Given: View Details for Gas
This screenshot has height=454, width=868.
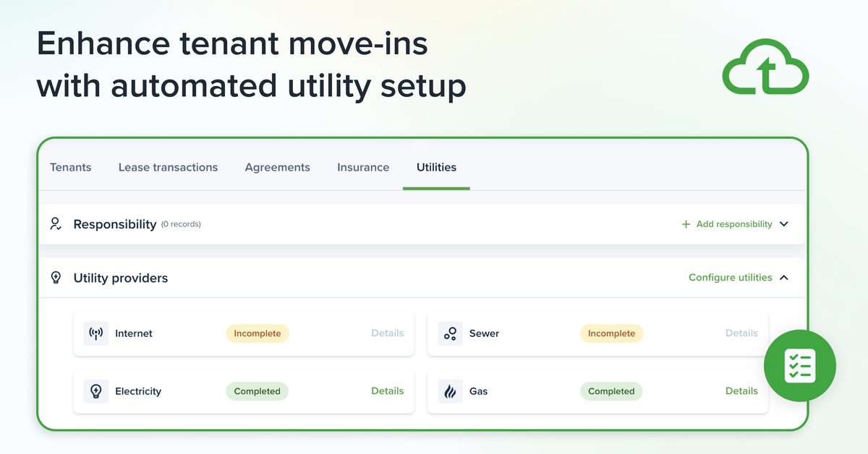Looking at the screenshot, I should [741, 391].
